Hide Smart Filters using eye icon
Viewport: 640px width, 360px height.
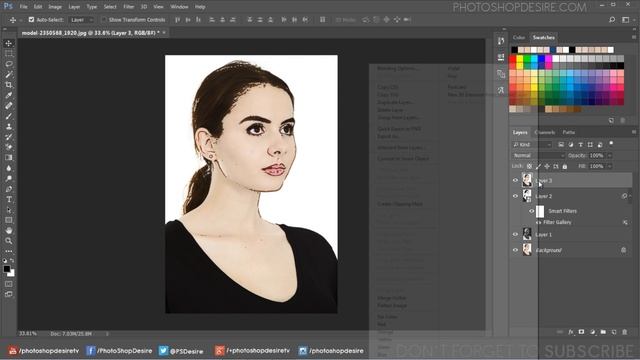pyautogui.click(x=531, y=211)
